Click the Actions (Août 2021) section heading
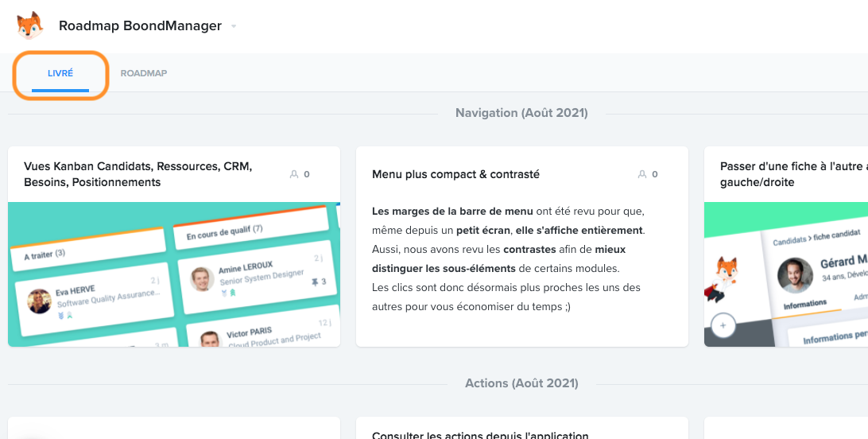Viewport: 868px width, 439px height. pyautogui.click(x=521, y=383)
